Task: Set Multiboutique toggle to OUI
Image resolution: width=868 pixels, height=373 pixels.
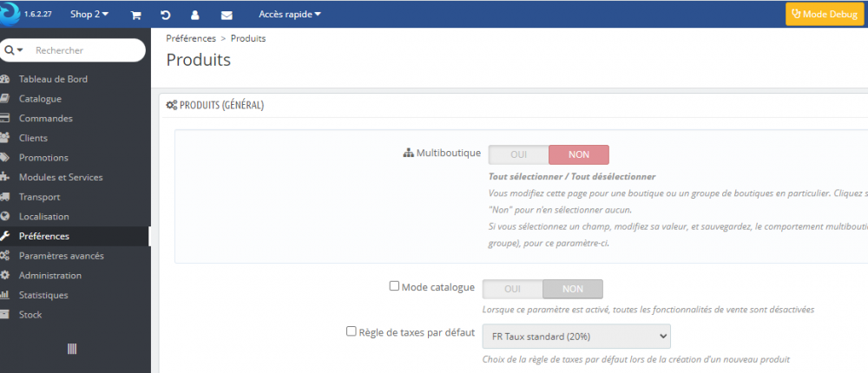Action: point(519,155)
